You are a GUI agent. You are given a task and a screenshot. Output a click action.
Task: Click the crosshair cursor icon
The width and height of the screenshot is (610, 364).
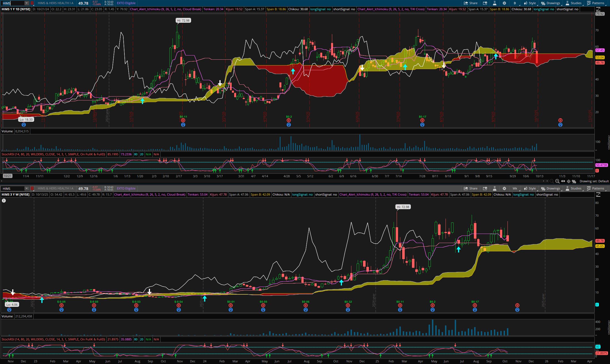(569, 181)
